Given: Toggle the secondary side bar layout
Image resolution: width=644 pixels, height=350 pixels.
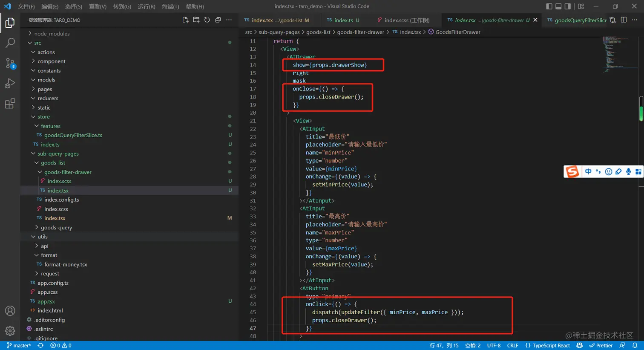Looking at the screenshot, I should click(x=568, y=6).
